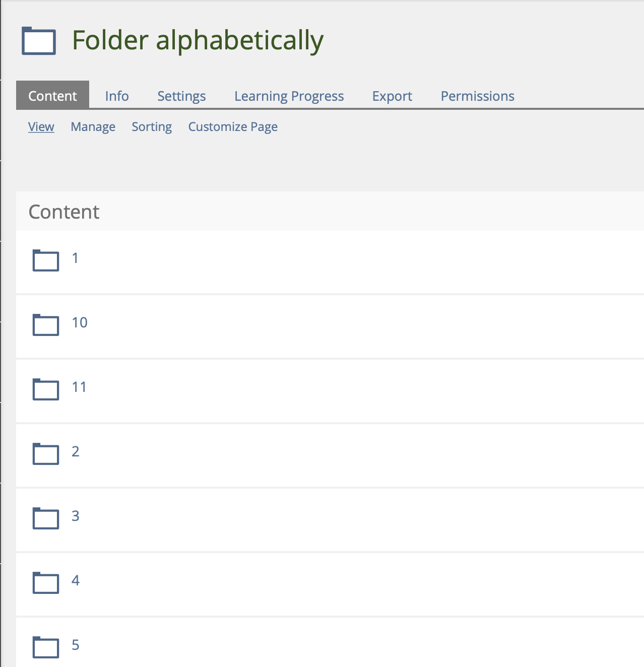Open the Sorting subtab
644x667 pixels.
152,127
